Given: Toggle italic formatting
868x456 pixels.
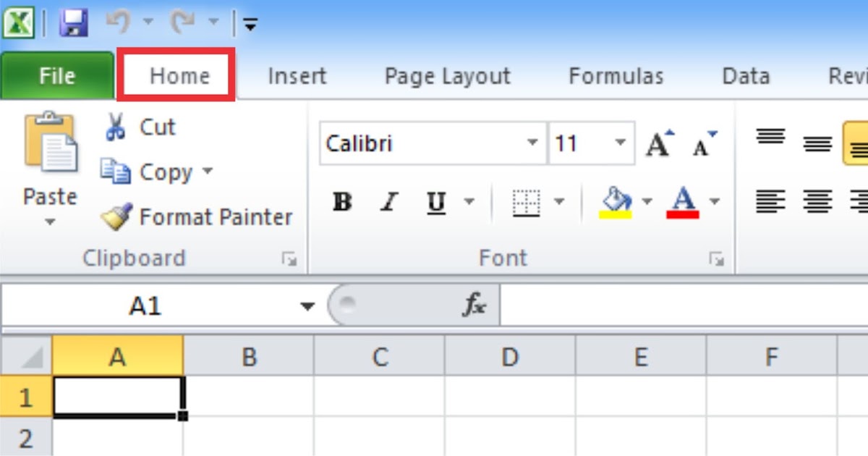Looking at the screenshot, I should click(388, 203).
